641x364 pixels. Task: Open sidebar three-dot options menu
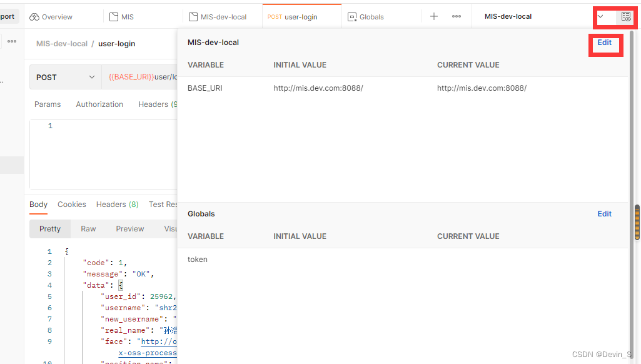[x=12, y=41]
